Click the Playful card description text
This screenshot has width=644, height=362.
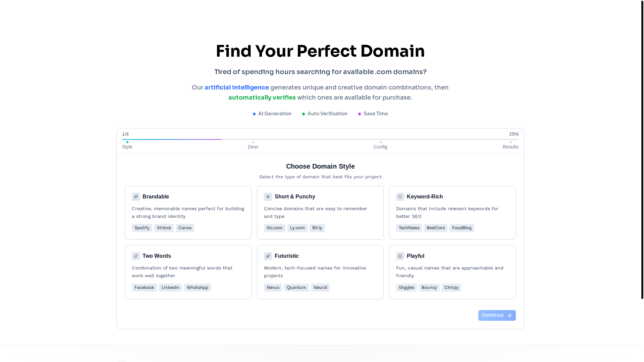pos(450,272)
